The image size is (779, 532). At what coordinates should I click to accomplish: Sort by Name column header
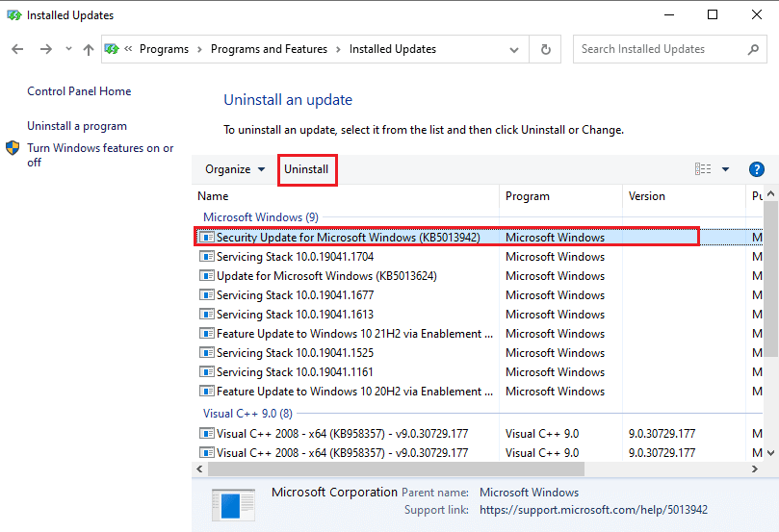346,196
